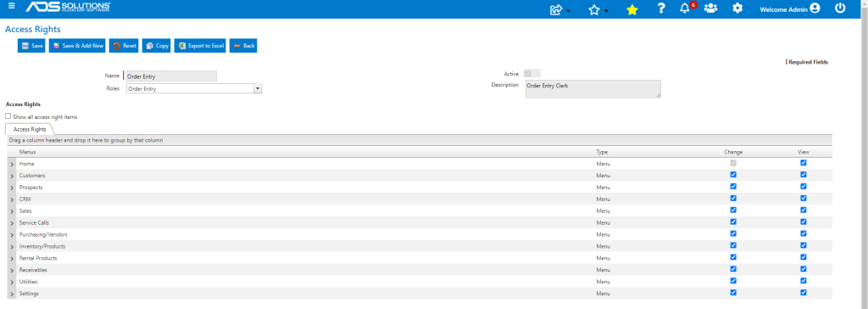
Task: Toggle View checkbox for Service Calls
Action: (804, 222)
